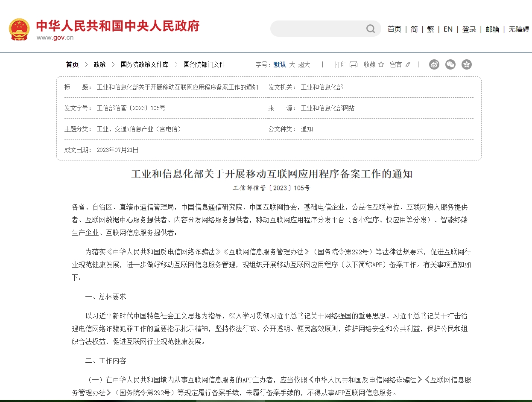Screen dimensions: 532x402
Task: Click the star icon beside 收藏
Action: pos(380,64)
